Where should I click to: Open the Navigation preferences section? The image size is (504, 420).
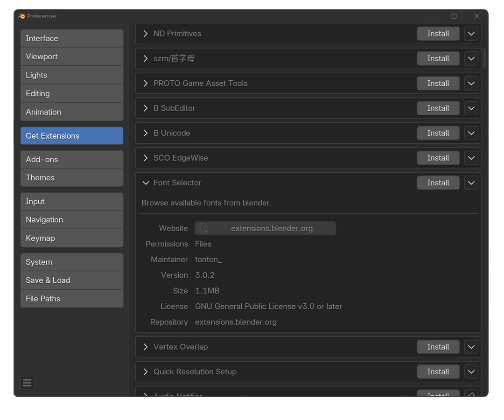coord(72,220)
